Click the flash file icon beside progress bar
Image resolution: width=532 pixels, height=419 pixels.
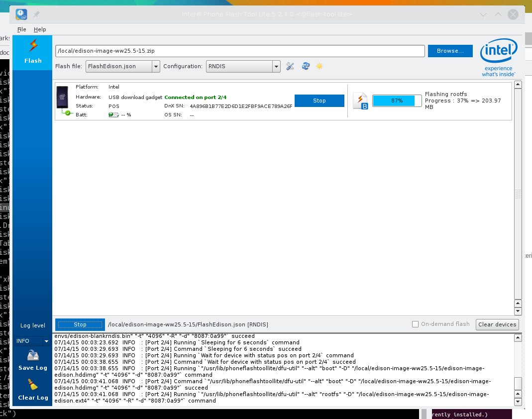tap(360, 101)
